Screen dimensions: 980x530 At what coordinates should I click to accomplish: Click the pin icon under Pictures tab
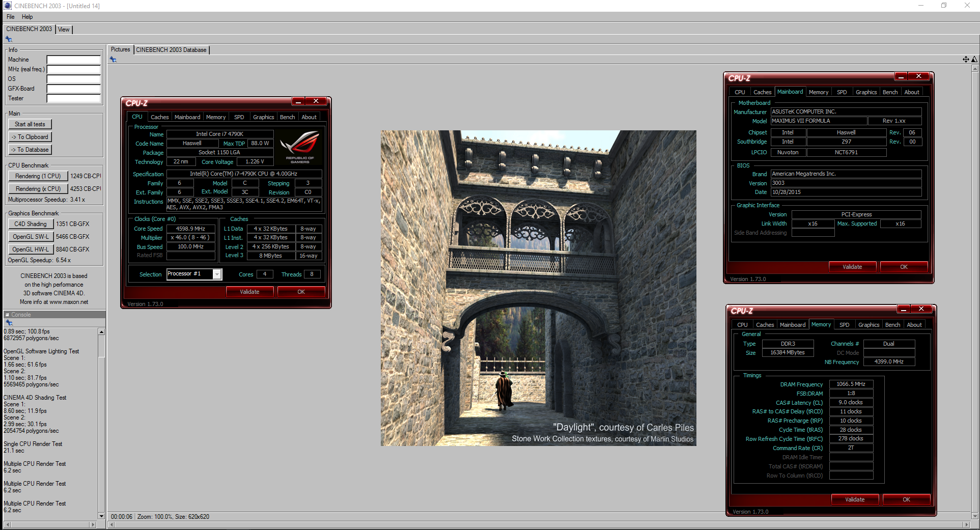coord(113,60)
